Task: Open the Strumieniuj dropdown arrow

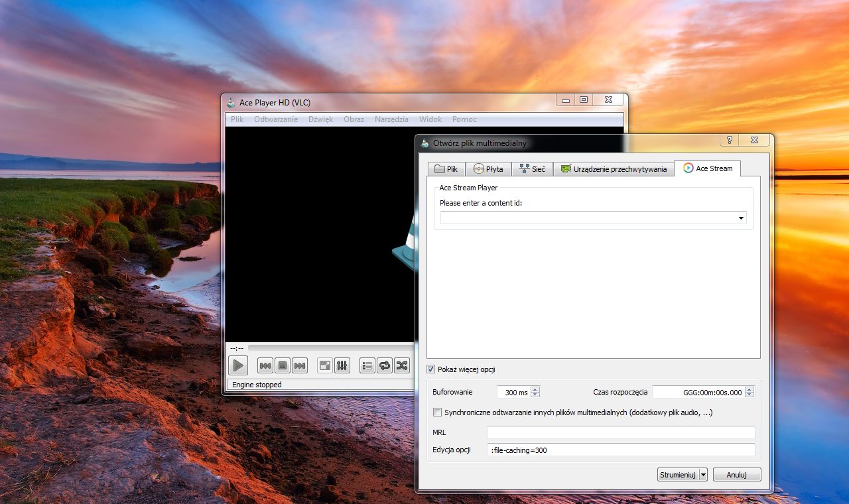Action: 703,475
